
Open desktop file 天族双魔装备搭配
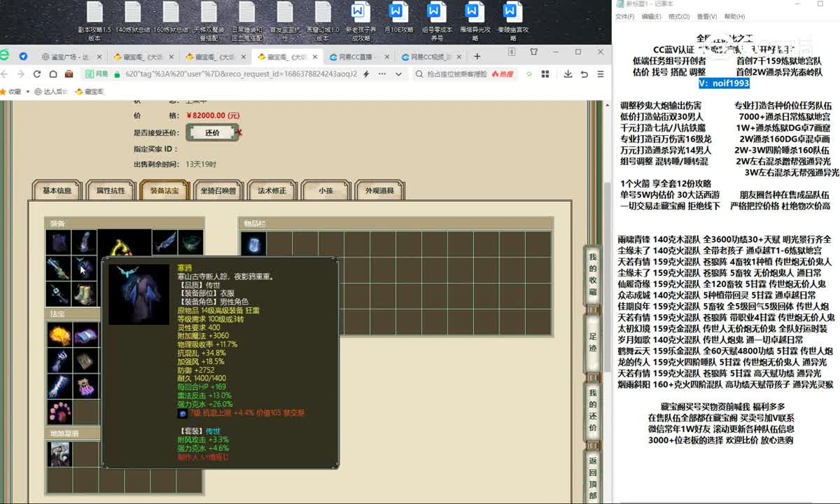point(209,22)
